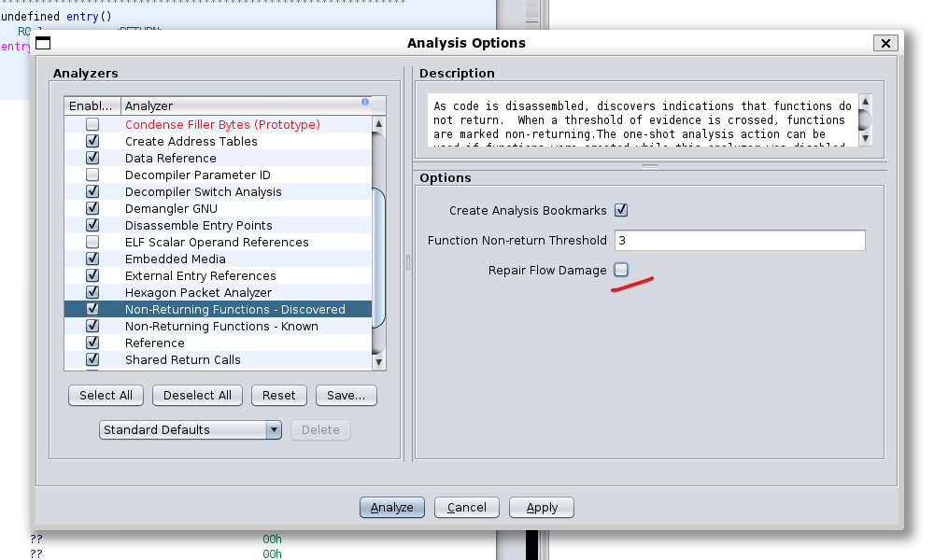Viewport: 934px width, 560px height.
Task: Click Select All analyzers button
Action: point(106,396)
